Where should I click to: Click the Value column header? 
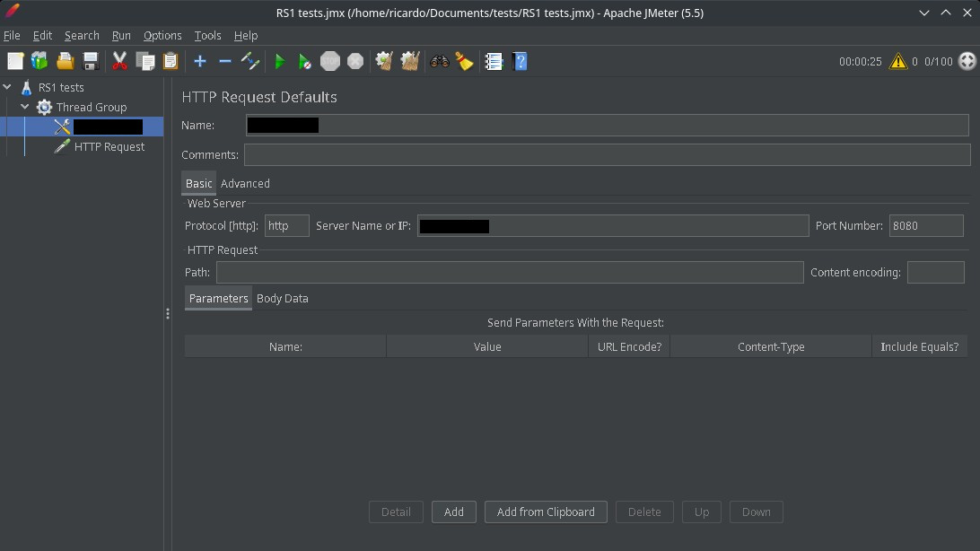pyautogui.click(x=487, y=346)
